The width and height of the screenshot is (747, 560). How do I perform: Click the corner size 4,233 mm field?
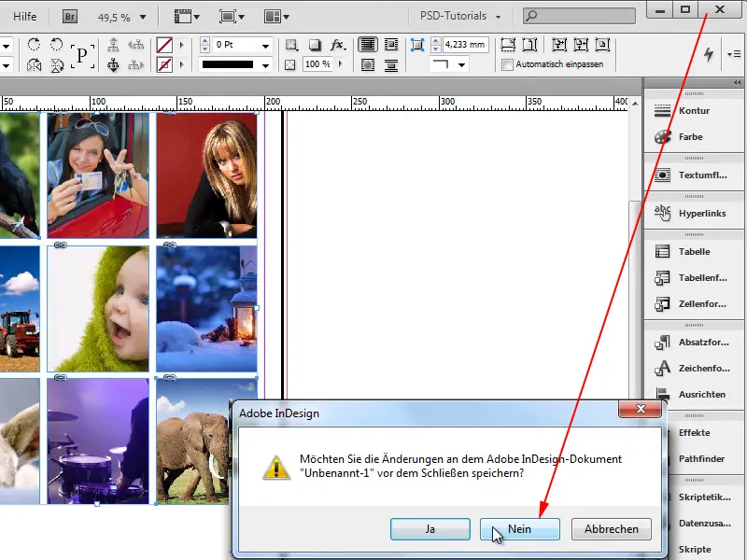tap(464, 44)
